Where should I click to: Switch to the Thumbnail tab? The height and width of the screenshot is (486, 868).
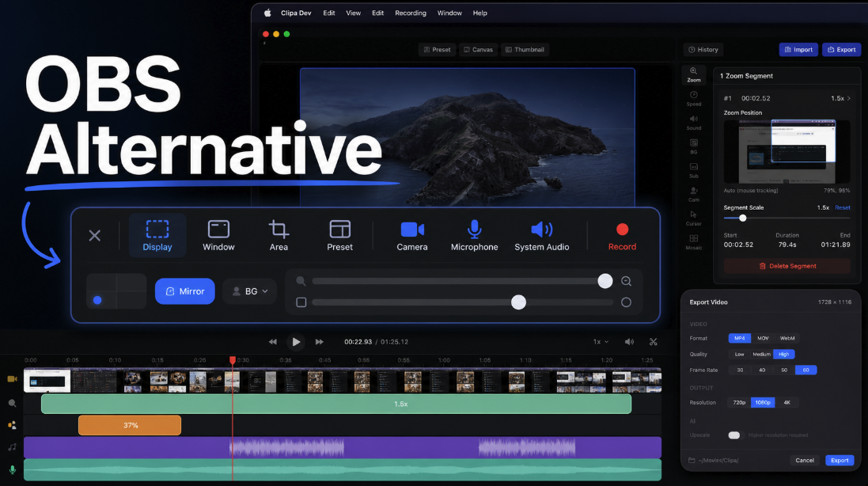(525, 50)
